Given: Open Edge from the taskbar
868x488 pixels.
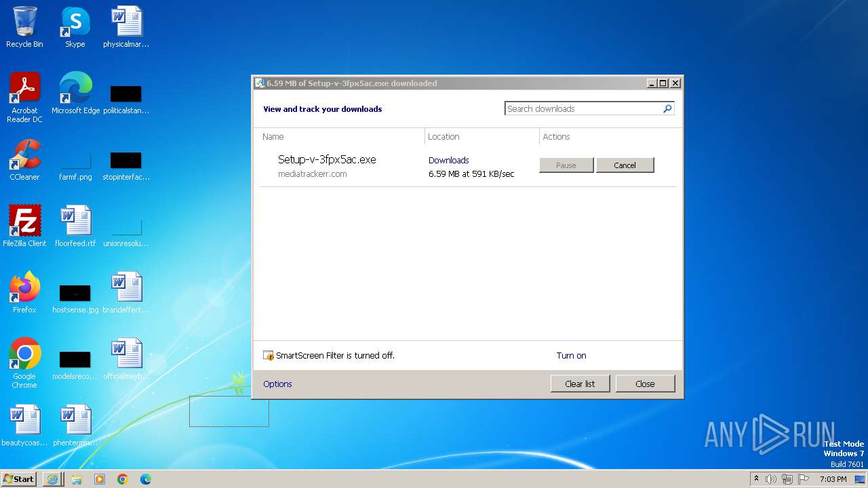Looking at the screenshot, I should [146, 479].
